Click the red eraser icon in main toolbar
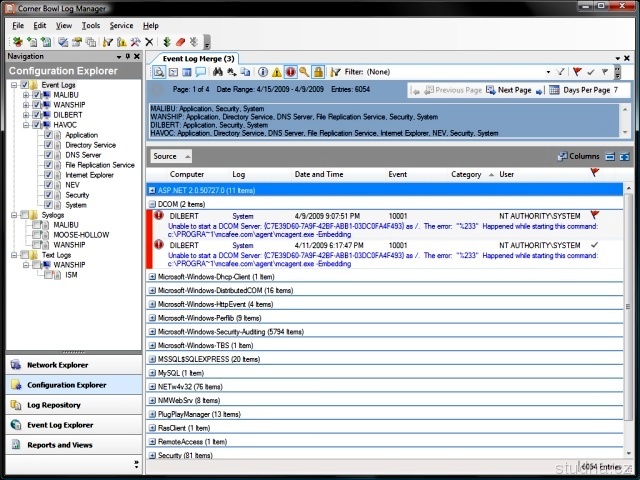Image resolution: width=640 pixels, height=480 pixels. coord(180,42)
